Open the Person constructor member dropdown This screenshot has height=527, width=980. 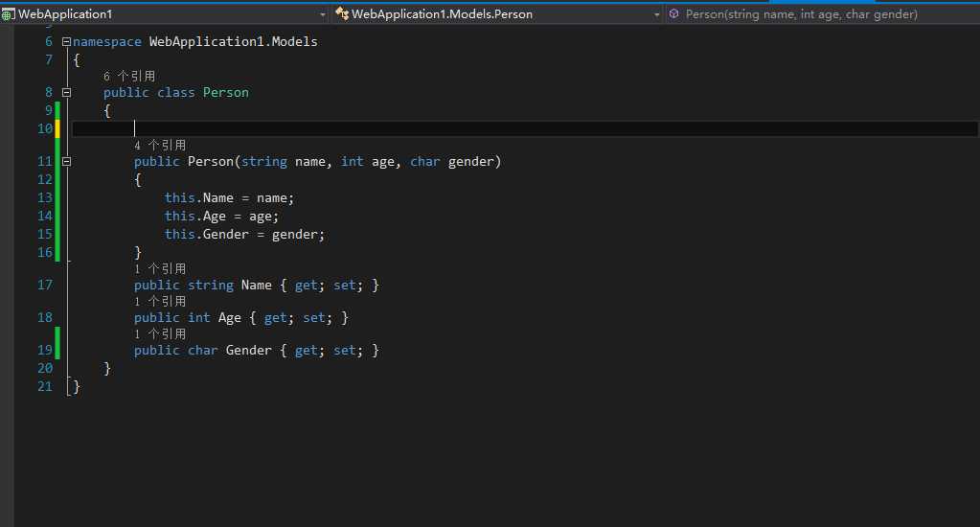coord(822,13)
